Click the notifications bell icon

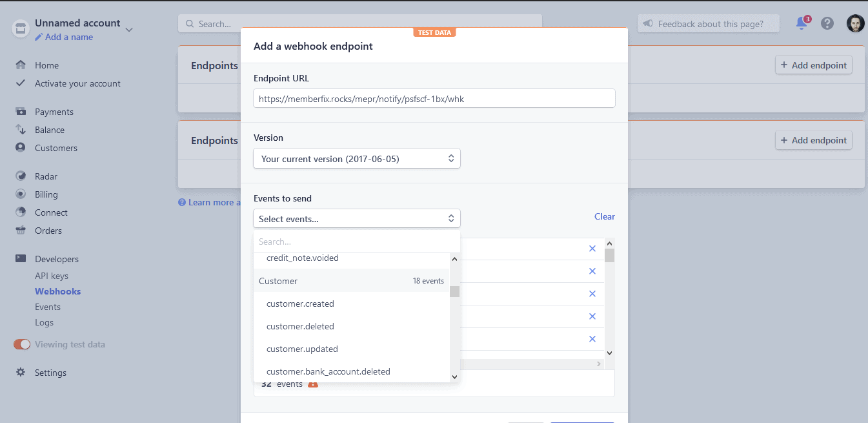click(x=802, y=24)
